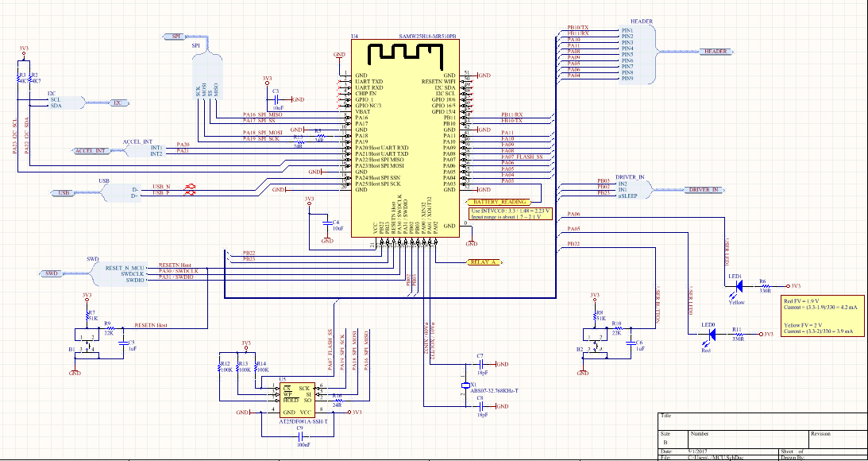Click the RELAY_A net flag
868x461 pixels.
(484, 261)
